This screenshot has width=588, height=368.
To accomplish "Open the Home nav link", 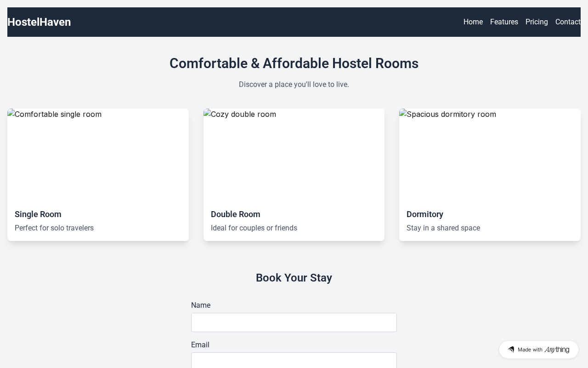I will click(473, 22).
